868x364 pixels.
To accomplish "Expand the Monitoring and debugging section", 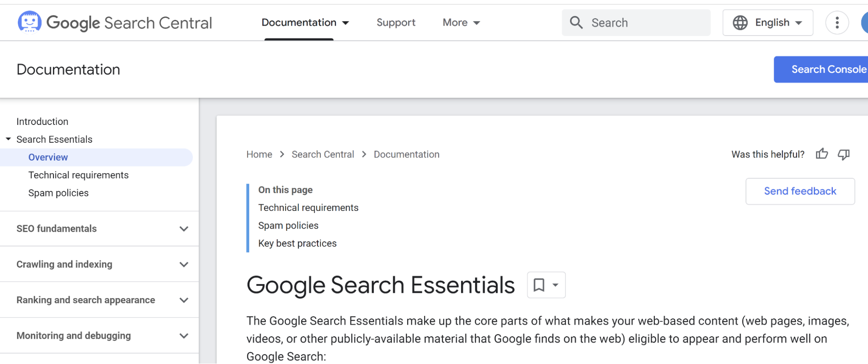I will [184, 335].
